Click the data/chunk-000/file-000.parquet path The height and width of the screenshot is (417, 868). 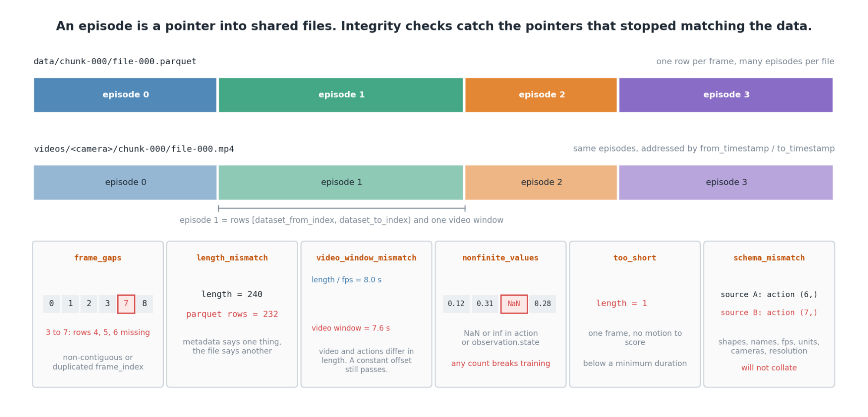[x=115, y=61]
